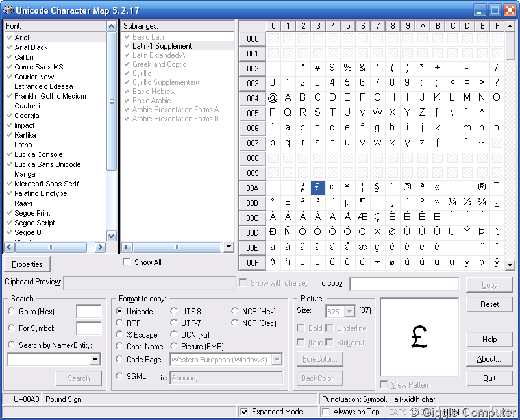This screenshot has width=520, height=420.
Task: Choose the Comic Sans MS font
Action: pyautogui.click(x=39, y=67)
